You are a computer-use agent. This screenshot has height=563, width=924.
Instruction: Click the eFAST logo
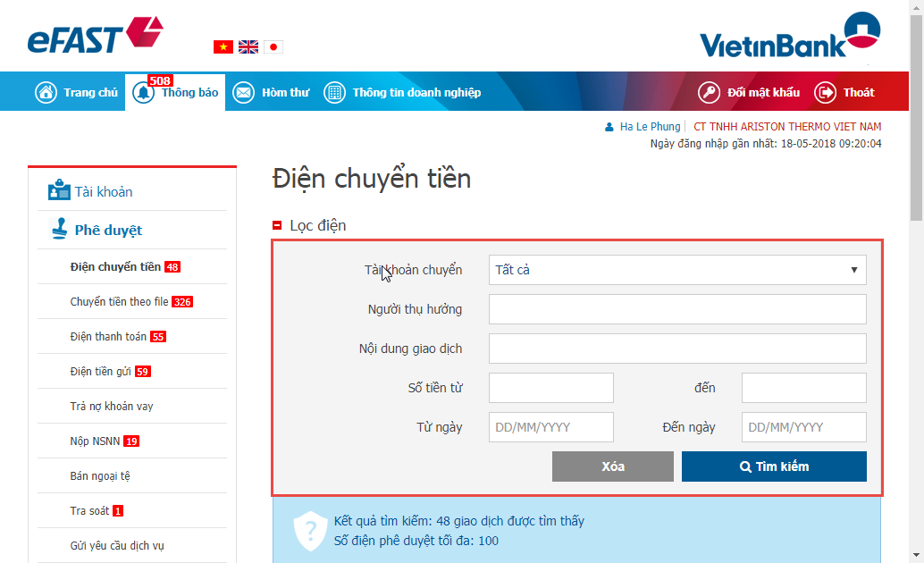(95, 36)
